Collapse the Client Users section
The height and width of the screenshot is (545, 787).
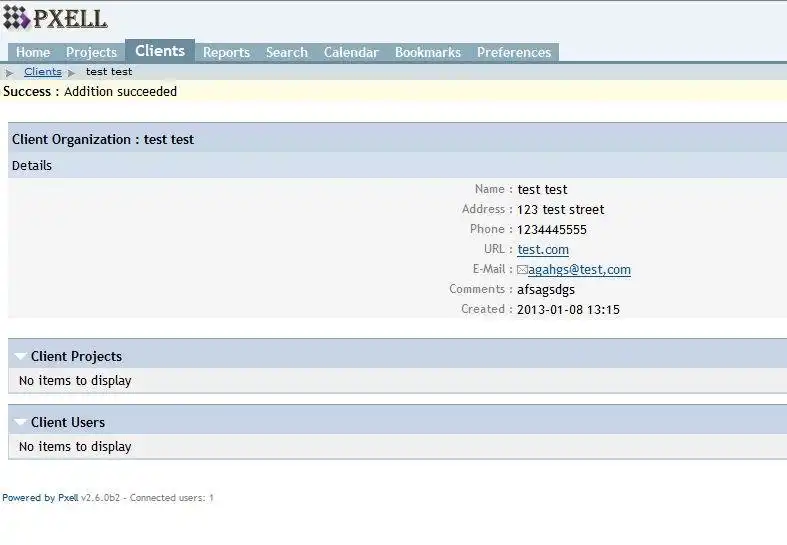pyautogui.click(x=21, y=423)
